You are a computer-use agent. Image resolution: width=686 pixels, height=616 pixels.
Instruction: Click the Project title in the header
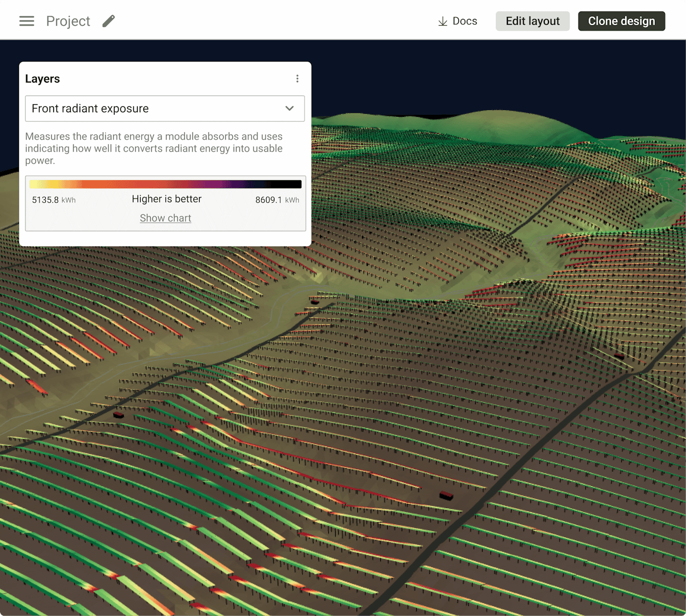pyautogui.click(x=68, y=21)
